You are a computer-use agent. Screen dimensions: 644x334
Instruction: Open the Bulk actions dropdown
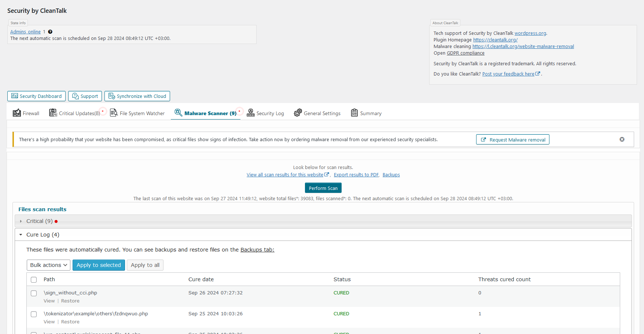tap(48, 265)
